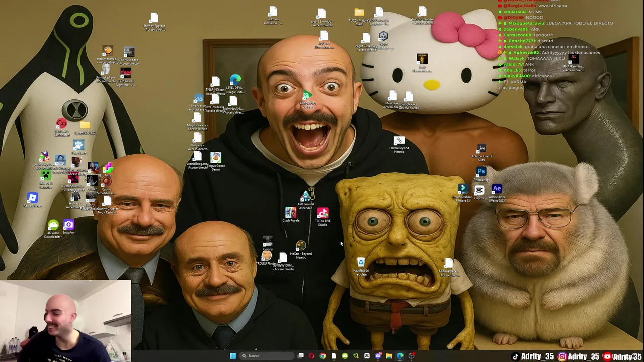Open Papelera de reciclaje
Image resolution: width=644 pixels, height=362 pixels.
click(x=361, y=262)
